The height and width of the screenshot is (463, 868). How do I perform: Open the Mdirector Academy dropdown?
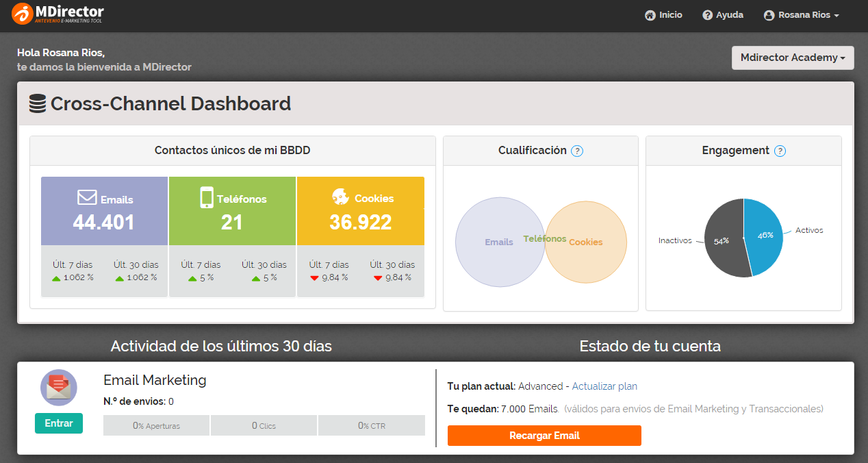(793, 58)
